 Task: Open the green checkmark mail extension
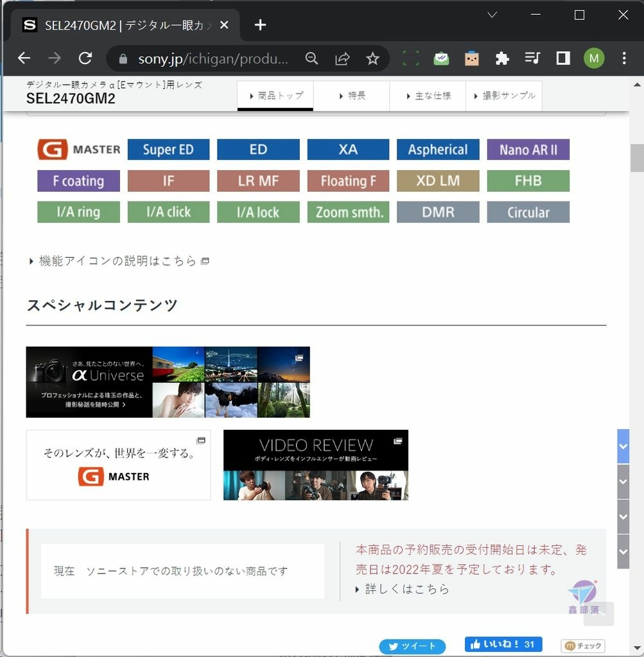(x=441, y=58)
